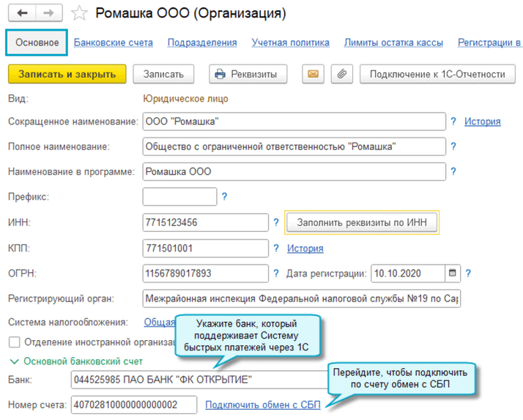Viewport: 523px width, 420px height.
Task: Click the Полное наименование input field
Action: click(x=294, y=146)
